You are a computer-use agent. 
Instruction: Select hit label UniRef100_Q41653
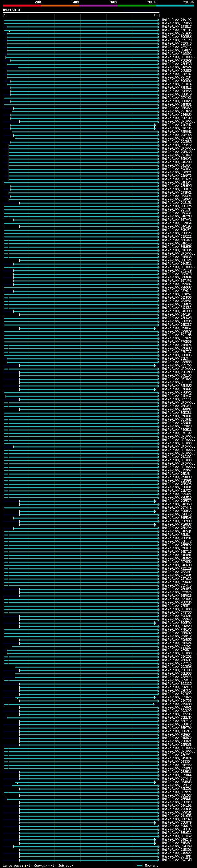coord(177,816)
